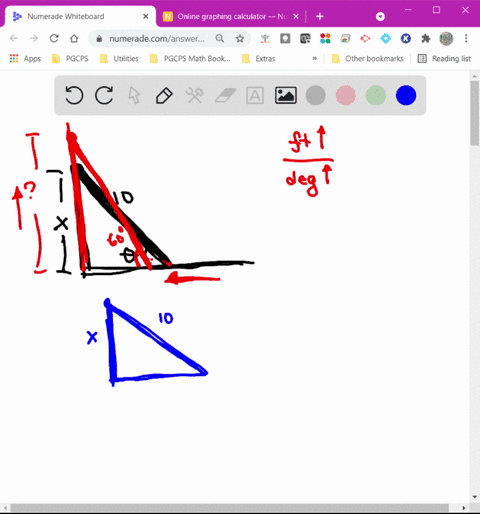Redo the last whiteboard action

click(x=104, y=95)
